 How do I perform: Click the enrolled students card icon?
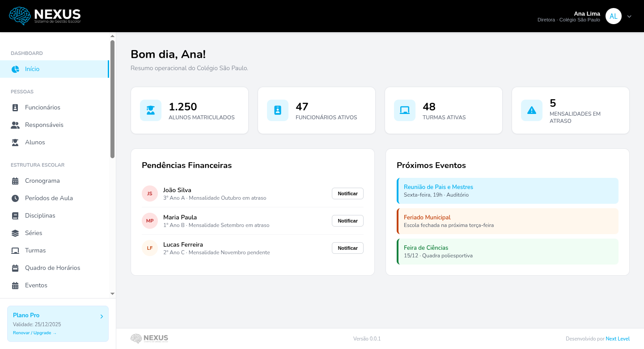point(151,110)
